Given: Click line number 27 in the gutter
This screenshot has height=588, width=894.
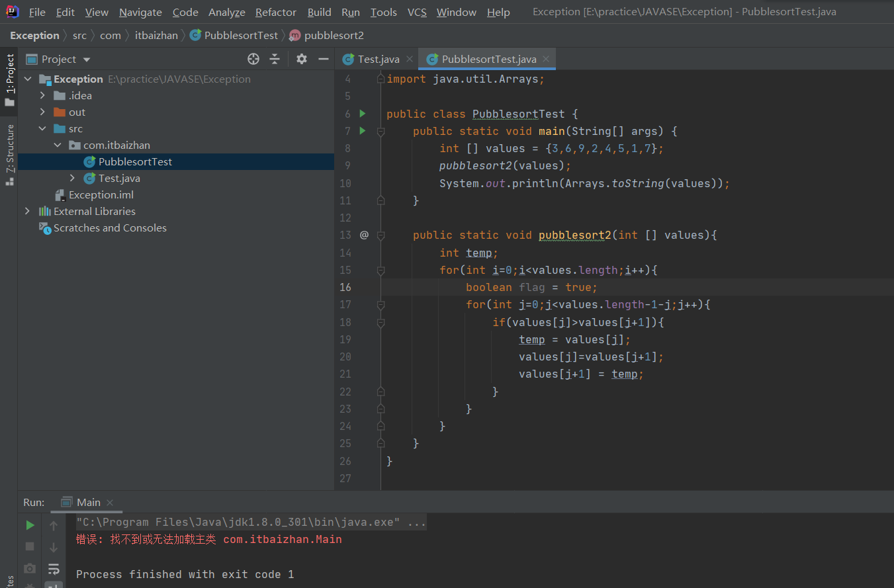Looking at the screenshot, I should pos(345,478).
